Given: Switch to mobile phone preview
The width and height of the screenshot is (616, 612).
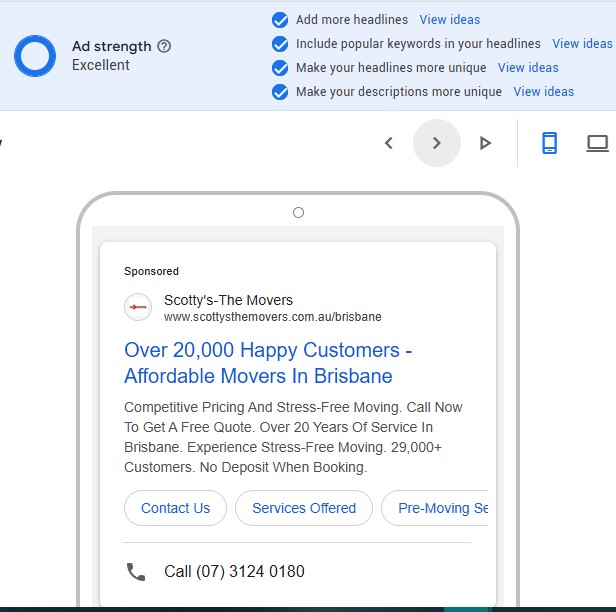Looking at the screenshot, I should click(549, 143).
